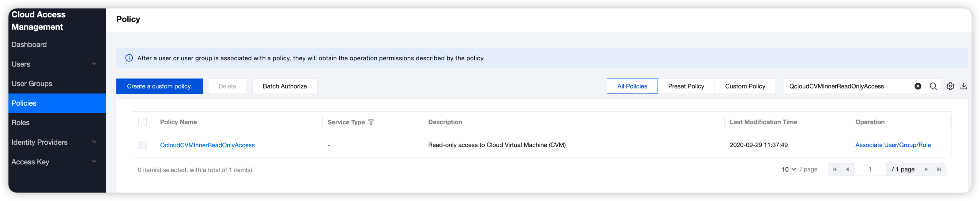Image resolution: width=980 pixels, height=201 pixels.
Task: Go to the next page arrow
Action: (926, 169)
